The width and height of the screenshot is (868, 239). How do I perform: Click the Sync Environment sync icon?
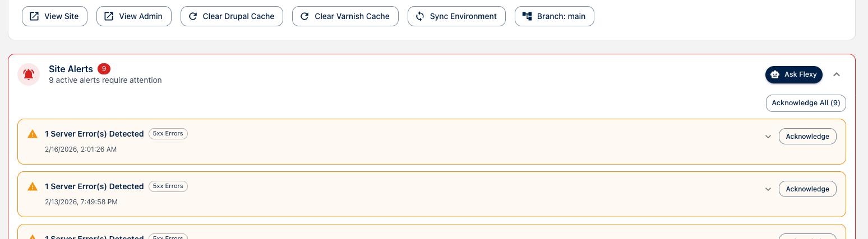pos(420,16)
